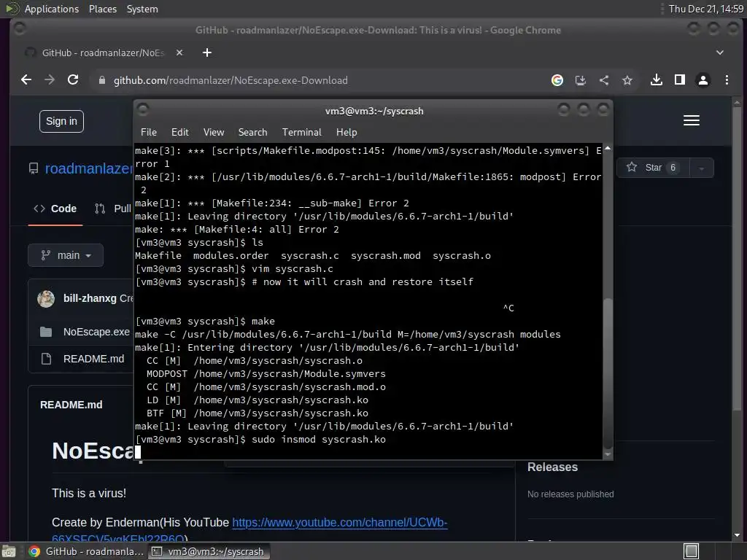This screenshot has width=747, height=560.
Task: Click Chrome forward arrow
Action: [x=50, y=80]
